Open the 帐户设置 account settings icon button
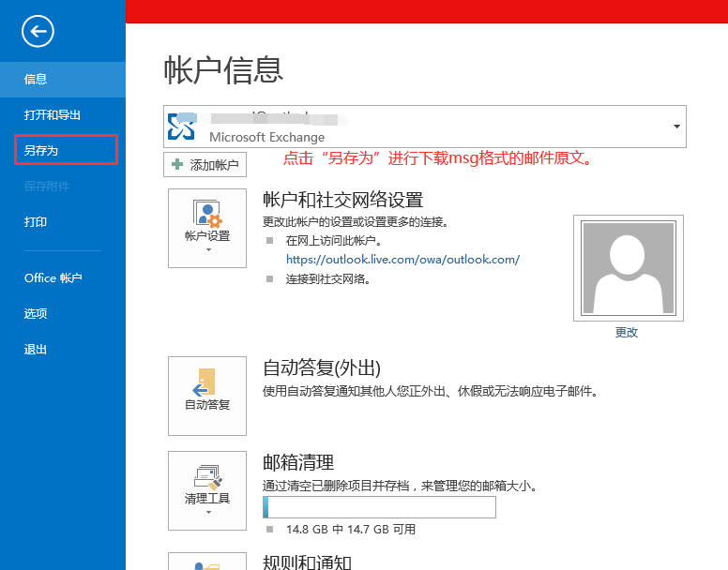The height and width of the screenshot is (570, 728). pos(207,228)
